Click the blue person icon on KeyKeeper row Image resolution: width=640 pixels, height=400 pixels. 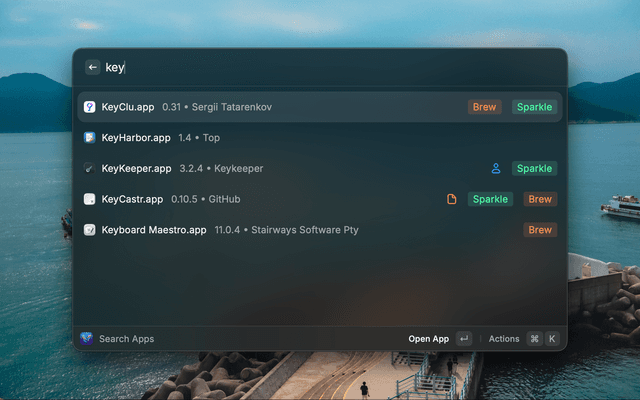point(496,168)
